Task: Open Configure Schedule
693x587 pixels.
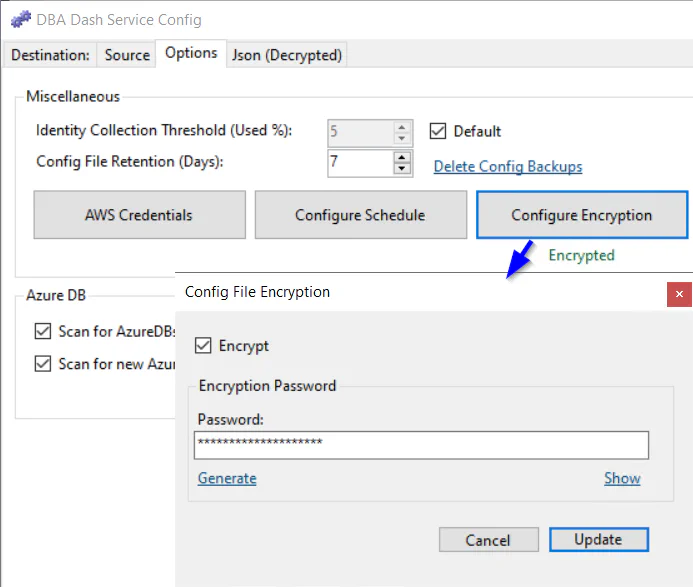Action: point(361,215)
